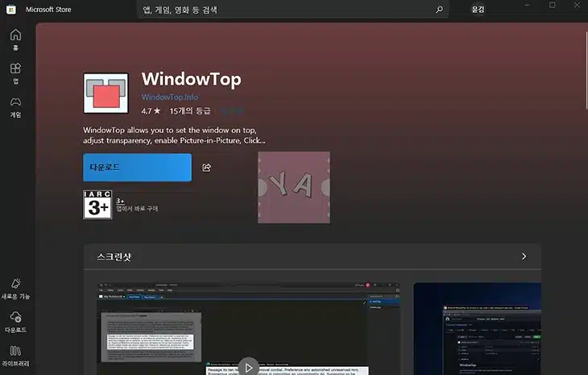Click the Microsoft Store logo icon

(x=11, y=10)
